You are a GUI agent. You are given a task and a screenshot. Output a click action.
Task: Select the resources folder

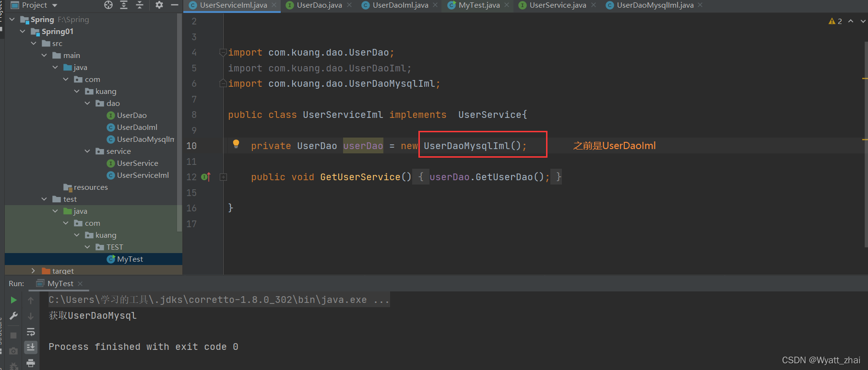coord(85,187)
